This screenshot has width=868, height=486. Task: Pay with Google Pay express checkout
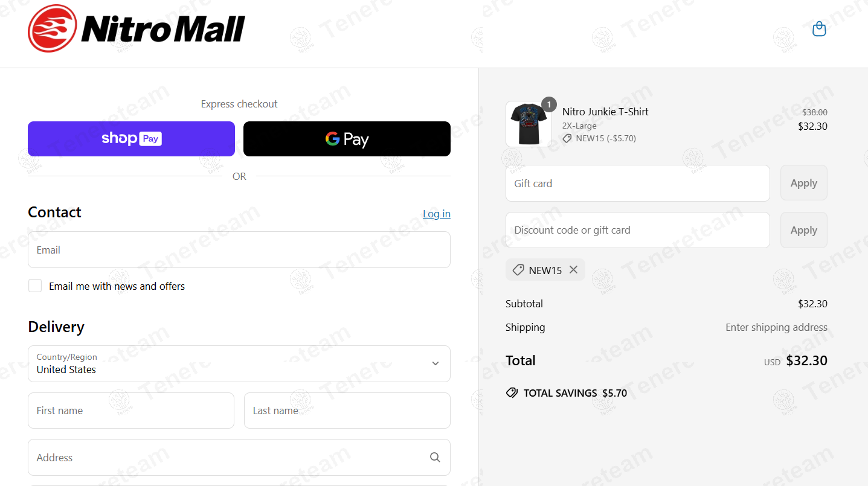click(x=347, y=139)
